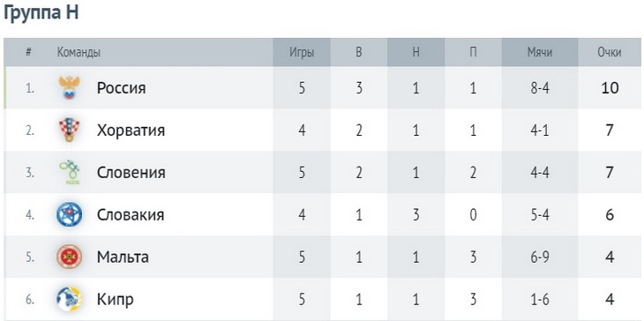Open the Словения team link
The height and width of the screenshot is (321, 644).
pyautogui.click(x=131, y=172)
